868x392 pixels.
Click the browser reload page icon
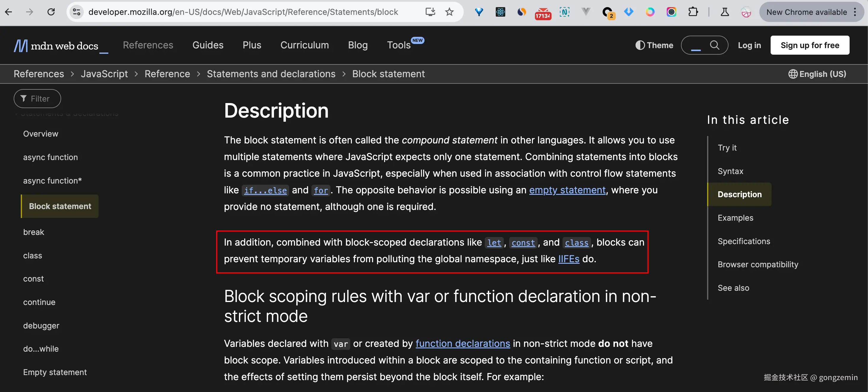click(51, 12)
